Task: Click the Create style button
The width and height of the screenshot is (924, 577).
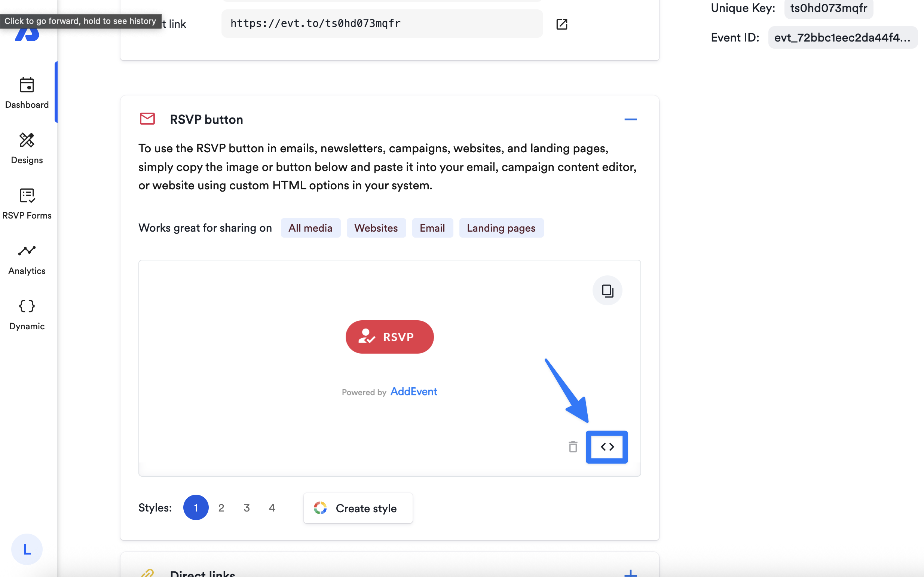Action: point(358,508)
